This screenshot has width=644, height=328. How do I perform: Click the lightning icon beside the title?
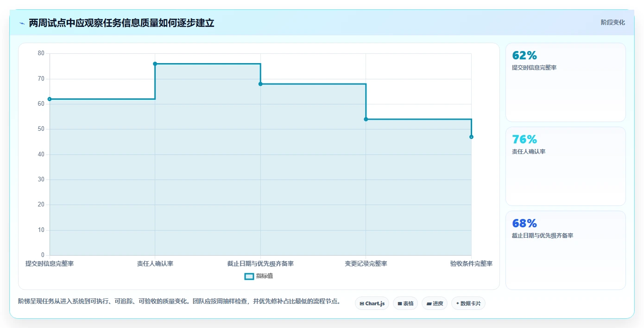(22, 23)
